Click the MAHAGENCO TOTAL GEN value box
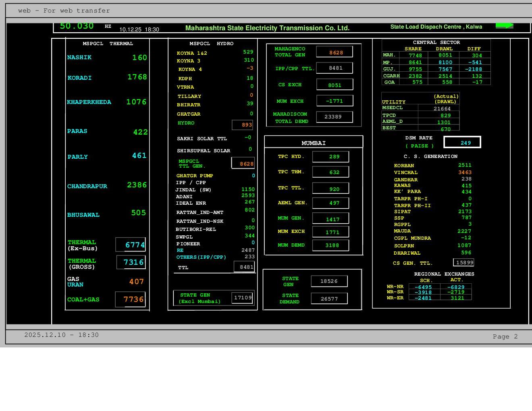Image resolution: width=532 pixels, height=411 pixels. [335, 52]
